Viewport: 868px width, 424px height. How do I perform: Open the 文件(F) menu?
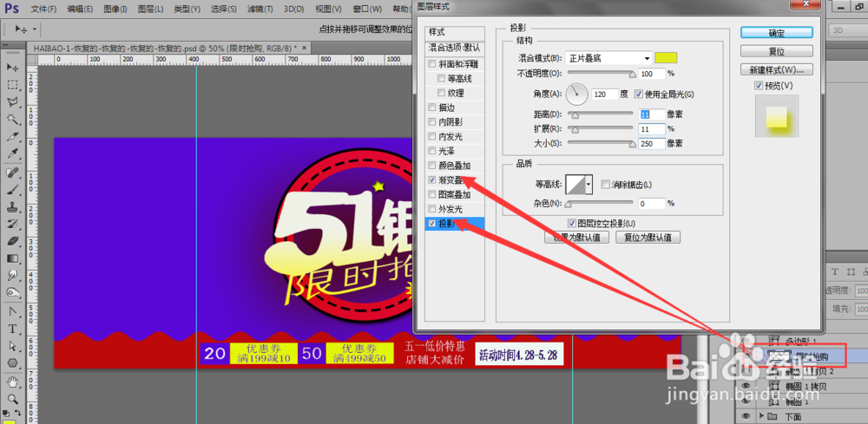(x=43, y=10)
